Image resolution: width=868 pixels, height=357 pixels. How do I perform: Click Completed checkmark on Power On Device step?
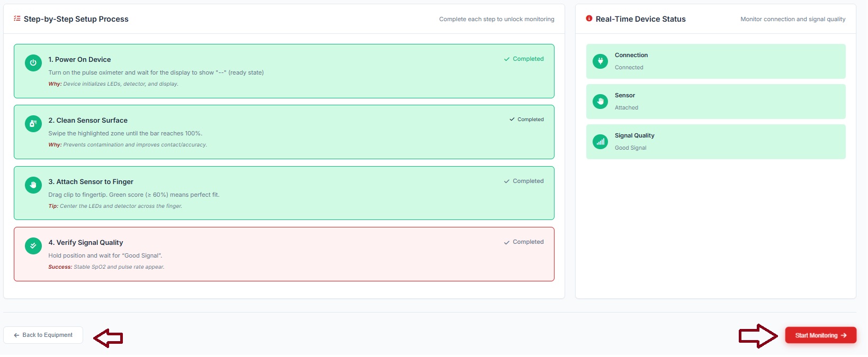pos(507,59)
